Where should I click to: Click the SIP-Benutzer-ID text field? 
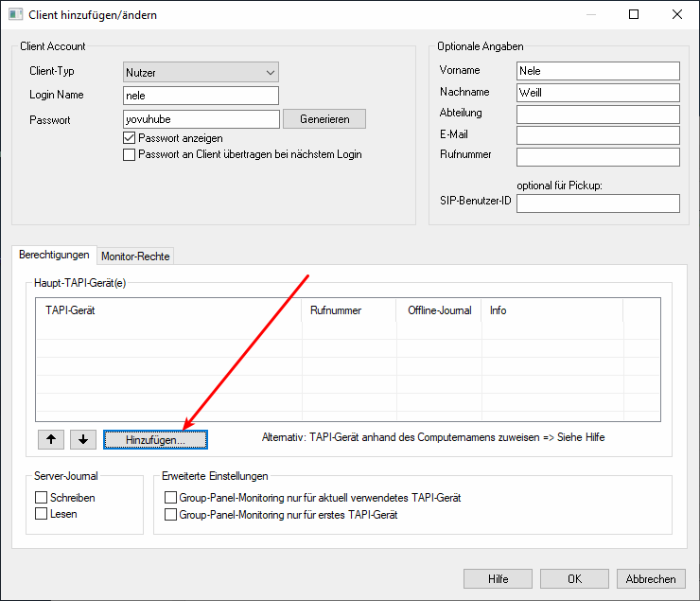[598, 203]
